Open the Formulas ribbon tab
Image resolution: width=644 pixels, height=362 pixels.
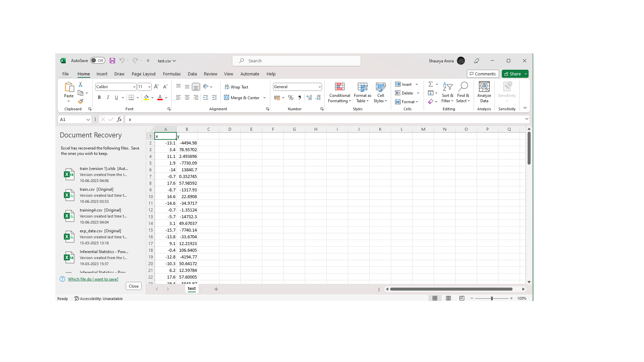pos(172,74)
